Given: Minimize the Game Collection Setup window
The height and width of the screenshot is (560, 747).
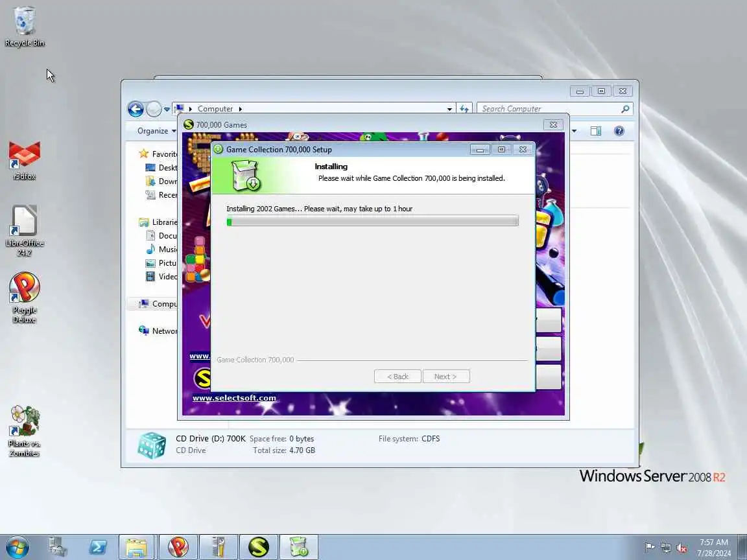Looking at the screenshot, I should (x=480, y=150).
